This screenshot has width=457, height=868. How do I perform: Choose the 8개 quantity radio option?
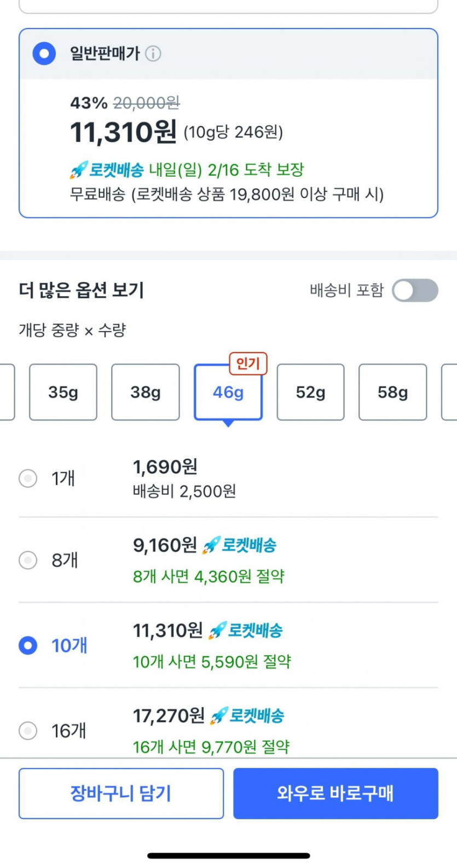28,560
